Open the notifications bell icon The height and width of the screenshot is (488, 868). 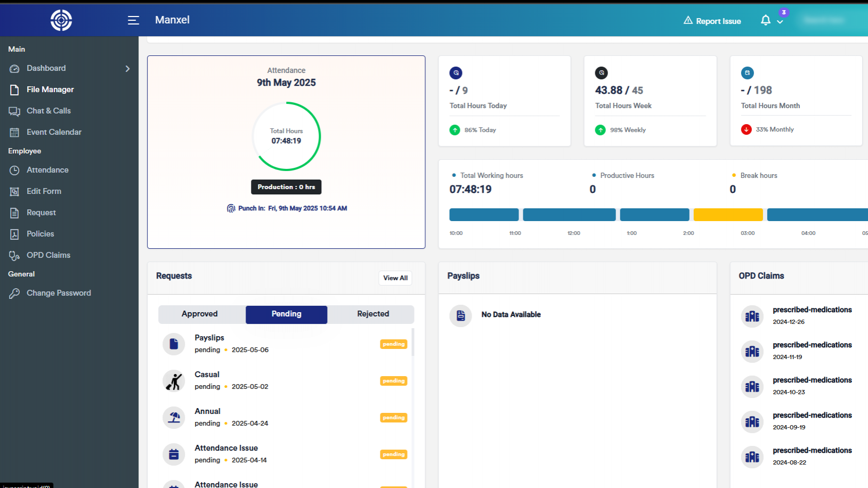click(x=765, y=20)
